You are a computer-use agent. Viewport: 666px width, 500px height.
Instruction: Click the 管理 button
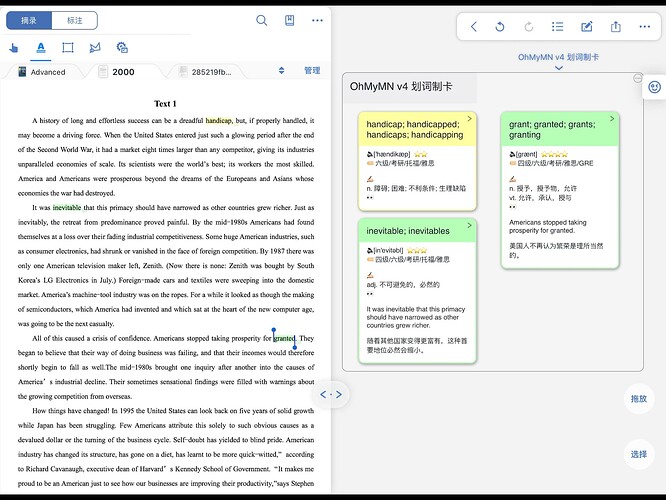tap(312, 71)
